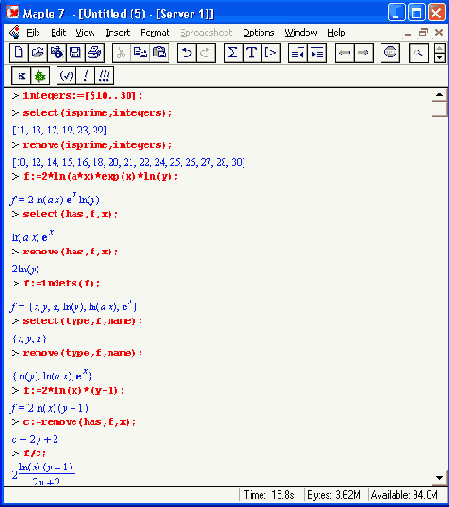This screenshot has height=507, width=449.
Task: Check syntax with the checkmark toolbar button
Action: click(66, 76)
